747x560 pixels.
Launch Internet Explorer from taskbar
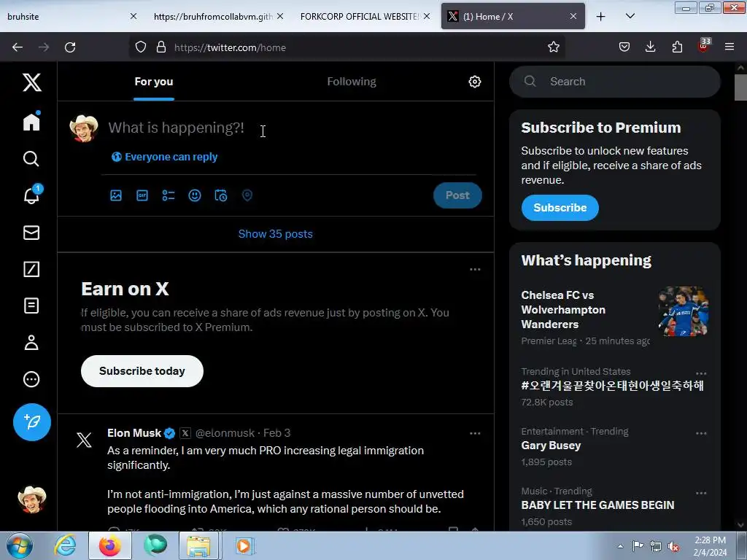(x=65, y=545)
